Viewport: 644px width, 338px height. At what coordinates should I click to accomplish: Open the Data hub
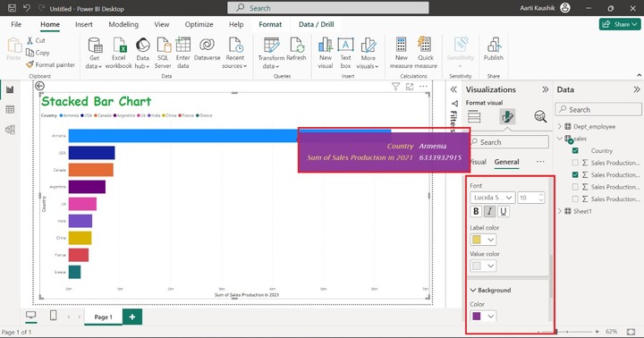142,53
